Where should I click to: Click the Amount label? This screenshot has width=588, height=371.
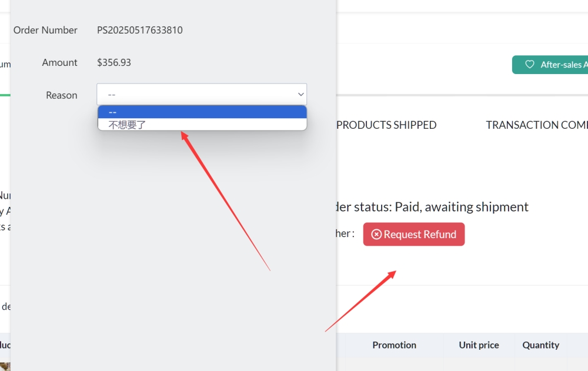[x=59, y=62]
